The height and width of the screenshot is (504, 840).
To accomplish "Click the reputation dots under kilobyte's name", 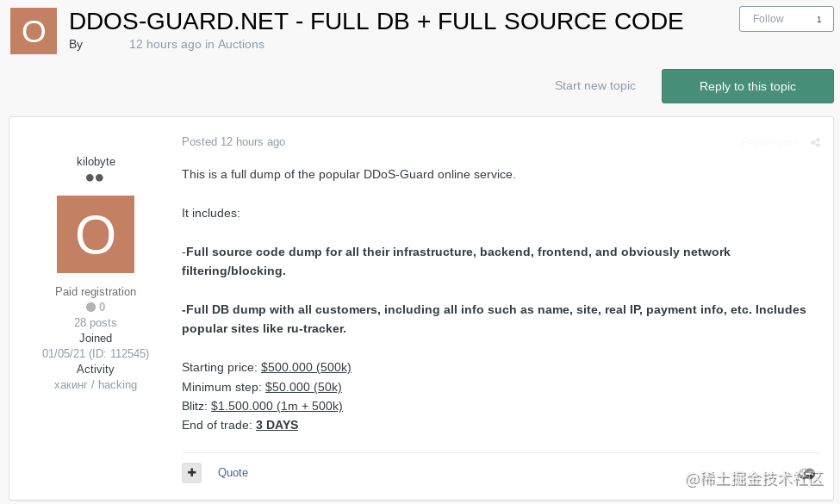I will pos(94,177).
